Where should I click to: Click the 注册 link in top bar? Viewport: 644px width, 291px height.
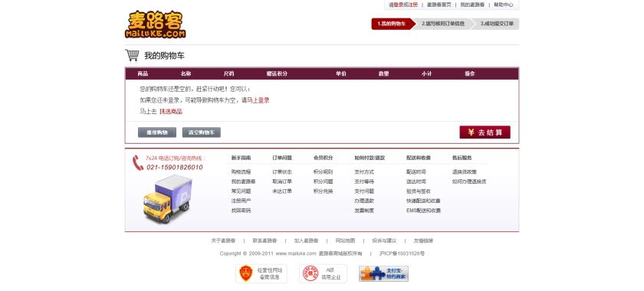point(412,5)
